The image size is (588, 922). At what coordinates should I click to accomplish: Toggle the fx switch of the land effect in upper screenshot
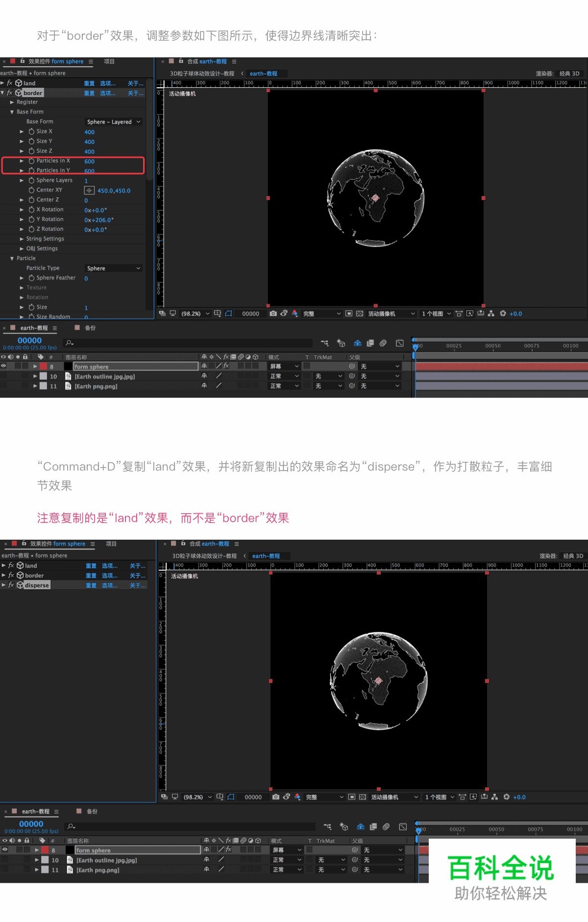tap(9, 83)
